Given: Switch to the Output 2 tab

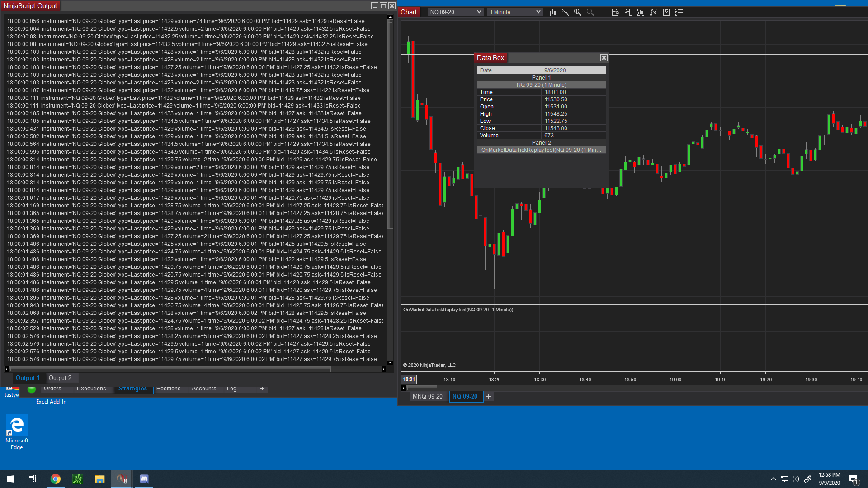Looking at the screenshot, I should pyautogui.click(x=60, y=378).
